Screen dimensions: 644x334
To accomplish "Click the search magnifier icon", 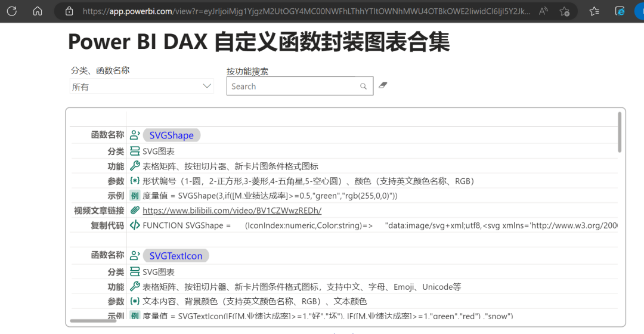I will coord(364,86).
